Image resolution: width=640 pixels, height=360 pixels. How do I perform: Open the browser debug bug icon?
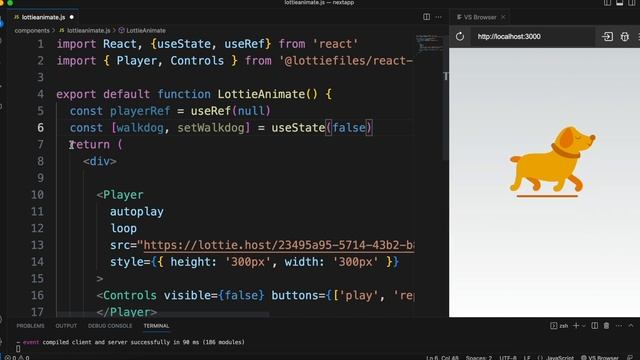[624, 36]
